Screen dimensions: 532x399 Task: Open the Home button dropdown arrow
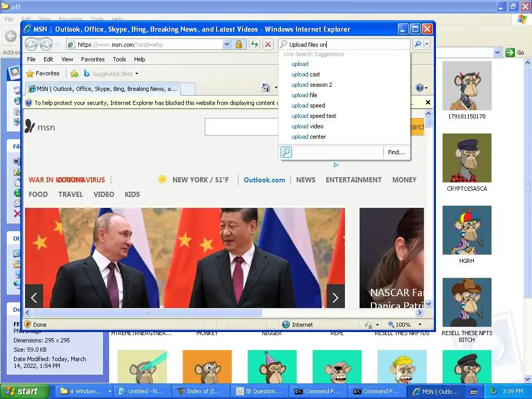click(x=276, y=88)
